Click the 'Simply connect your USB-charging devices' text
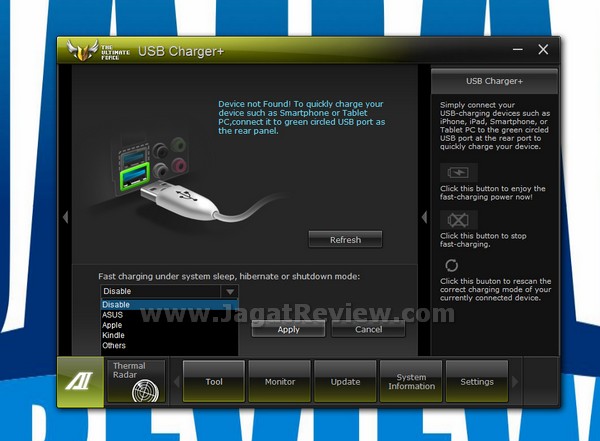Screen dimensions: 600x441 (495, 126)
